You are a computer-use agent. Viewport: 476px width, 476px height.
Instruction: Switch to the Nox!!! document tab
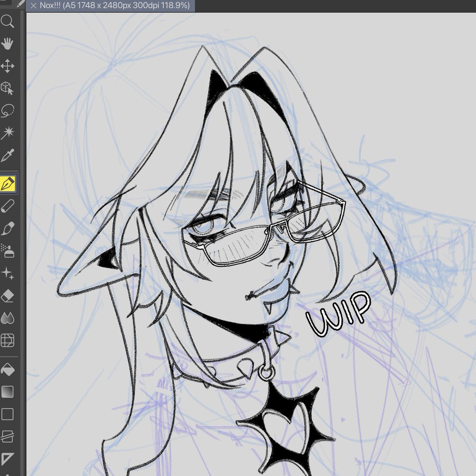(x=111, y=6)
